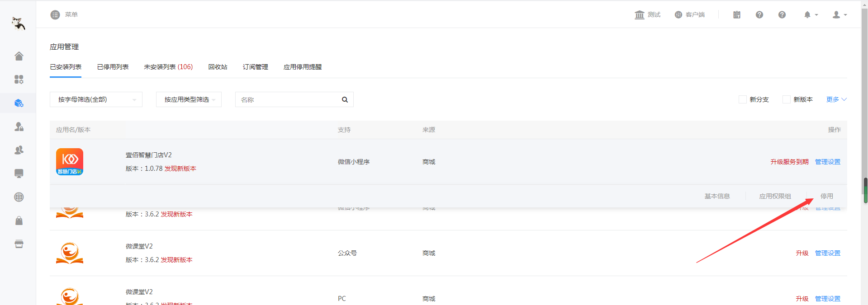Viewport: 868px width, 305px height.
Task: Click the 来源 column header
Action: tap(428, 130)
